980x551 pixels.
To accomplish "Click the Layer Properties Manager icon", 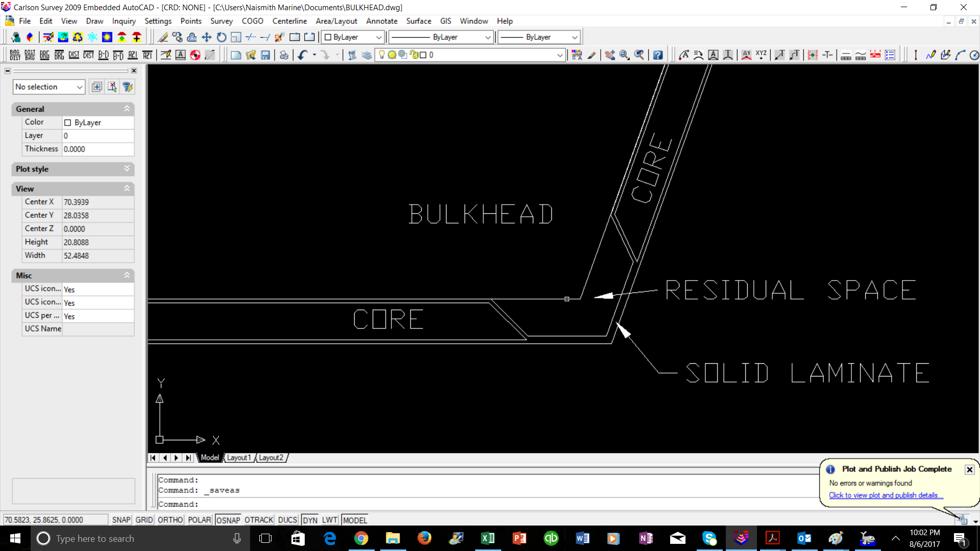I will [x=366, y=55].
